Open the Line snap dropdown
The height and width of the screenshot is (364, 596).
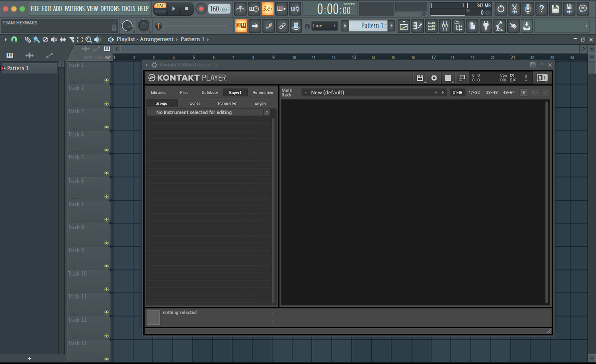[x=324, y=26]
